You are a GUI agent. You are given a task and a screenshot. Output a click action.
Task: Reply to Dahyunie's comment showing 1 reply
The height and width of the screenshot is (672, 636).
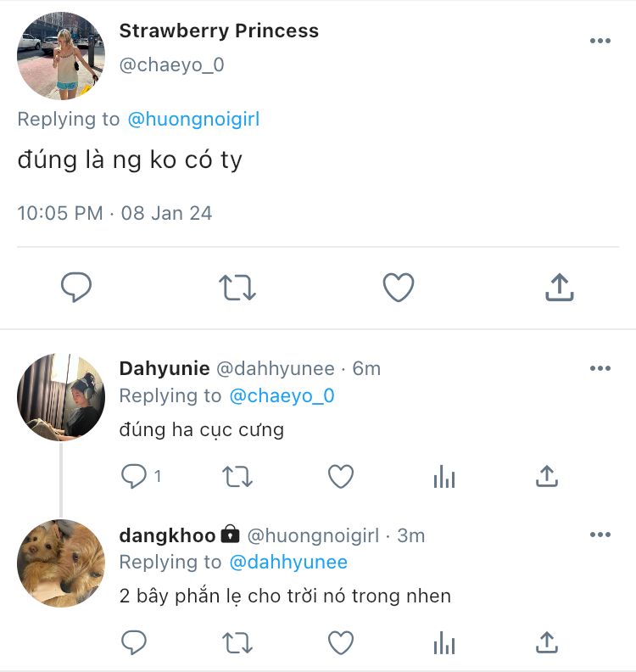[134, 476]
